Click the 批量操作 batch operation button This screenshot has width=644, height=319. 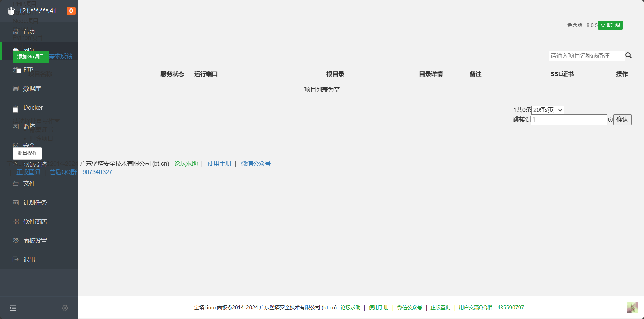pyautogui.click(x=27, y=153)
